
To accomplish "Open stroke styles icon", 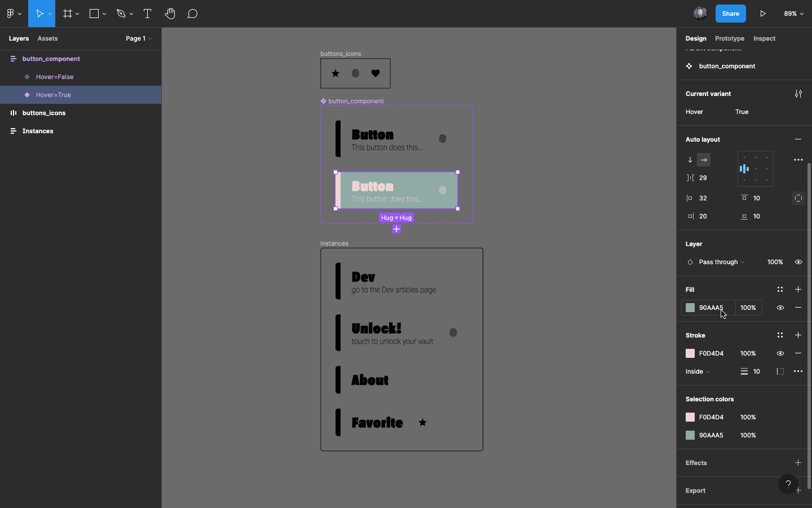I will [780, 335].
